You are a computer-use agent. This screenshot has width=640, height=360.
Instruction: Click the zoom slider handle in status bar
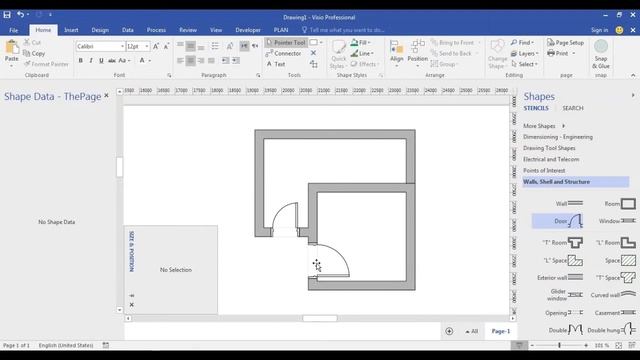559,345
